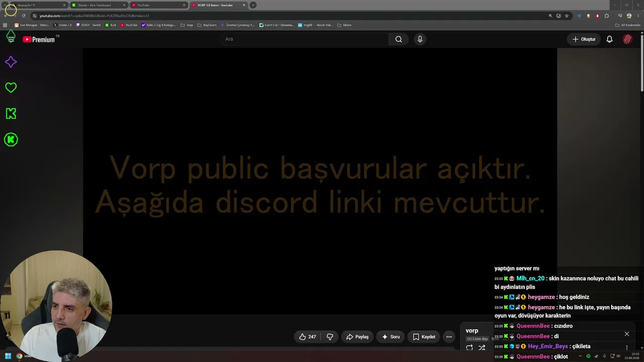Reload the page with refresh button
644x362 pixels.
point(24,16)
